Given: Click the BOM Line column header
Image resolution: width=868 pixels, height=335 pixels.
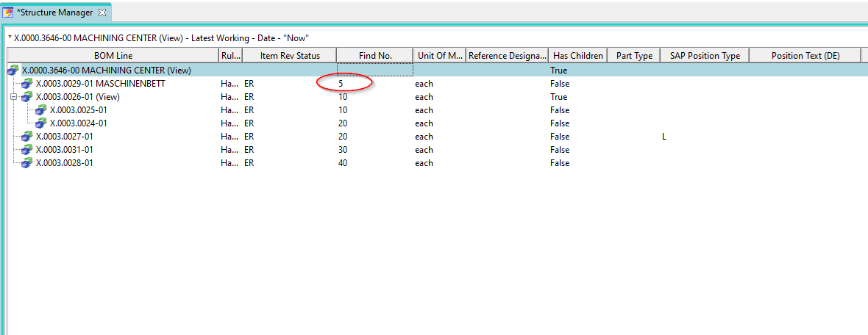Looking at the screenshot, I should point(113,56).
